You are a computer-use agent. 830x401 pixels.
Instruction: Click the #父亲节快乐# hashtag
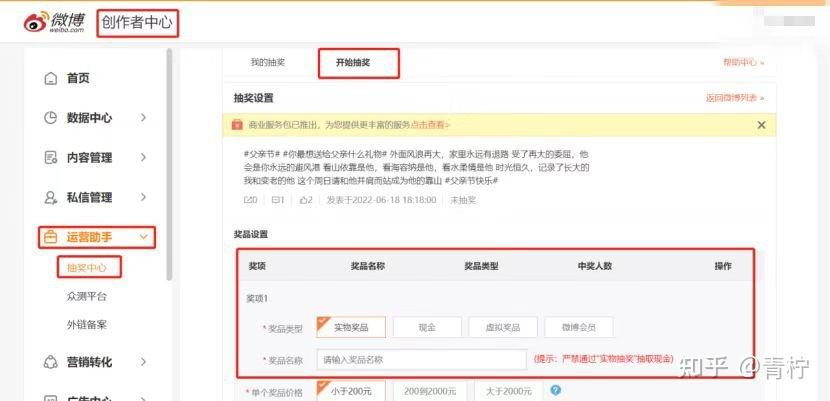click(472, 180)
